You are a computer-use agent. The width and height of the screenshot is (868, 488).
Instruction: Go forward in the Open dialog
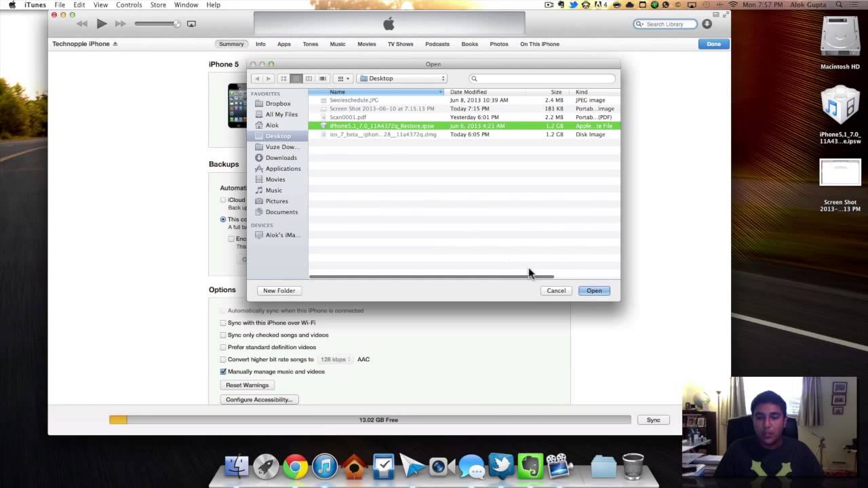pyautogui.click(x=268, y=79)
